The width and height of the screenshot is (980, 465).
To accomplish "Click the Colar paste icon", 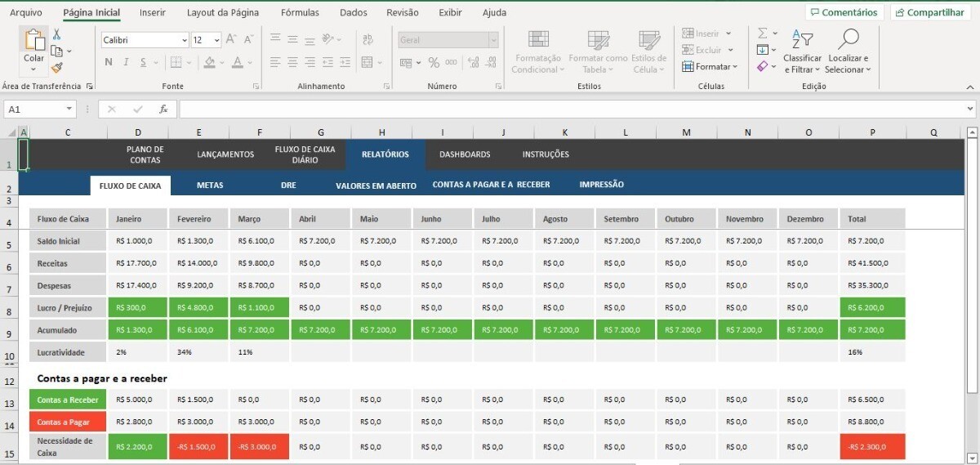I will tap(34, 46).
